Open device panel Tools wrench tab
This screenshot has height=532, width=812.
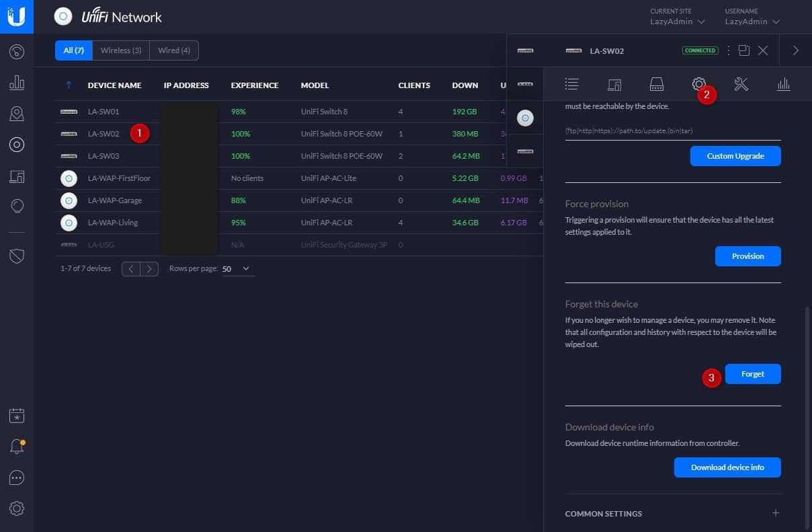(741, 84)
